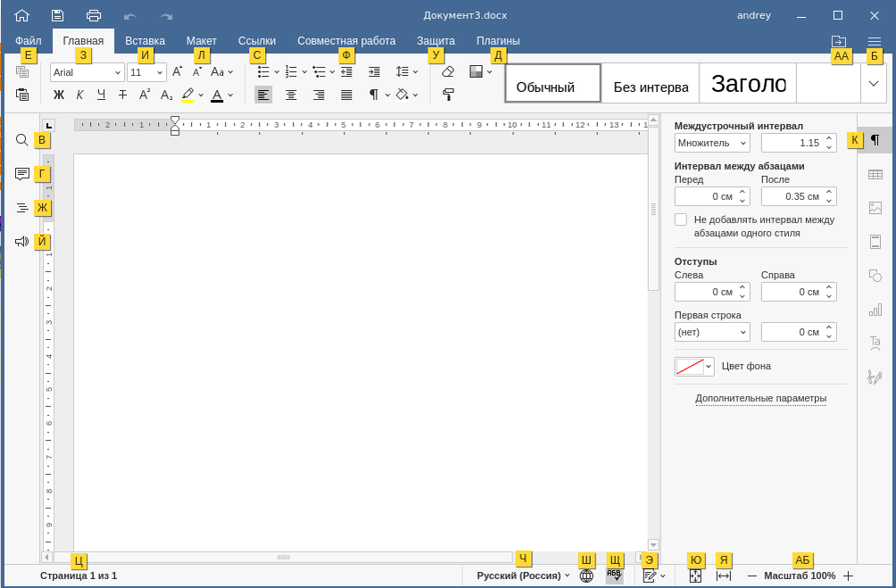Click 'Масштаб 100%' zoom label
The image size is (896, 588).
click(800, 576)
